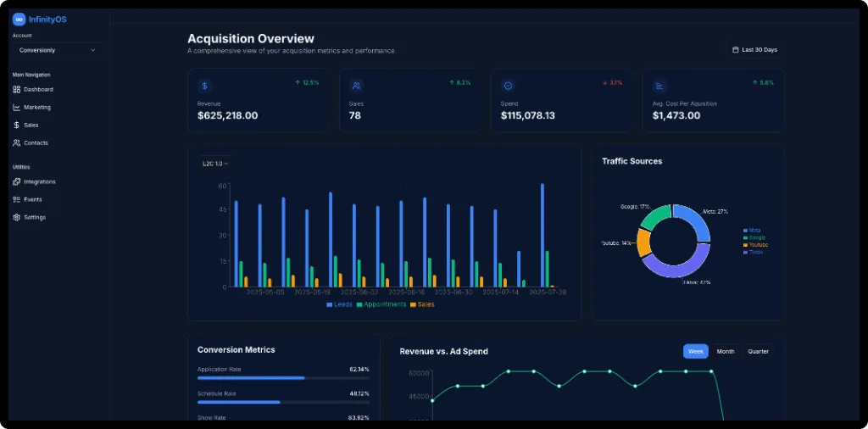Open the Last 30 Days date range picker
This screenshot has height=429, width=868.
pos(754,50)
